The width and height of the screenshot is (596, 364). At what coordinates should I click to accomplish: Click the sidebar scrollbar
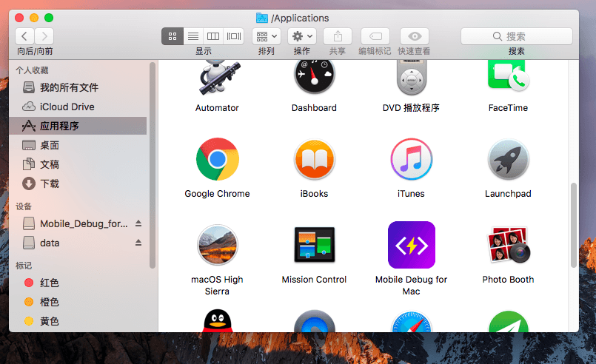[x=153, y=166]
